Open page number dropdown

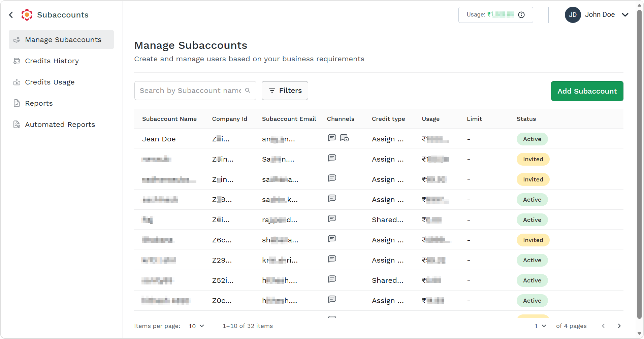(x=540, y=326)
